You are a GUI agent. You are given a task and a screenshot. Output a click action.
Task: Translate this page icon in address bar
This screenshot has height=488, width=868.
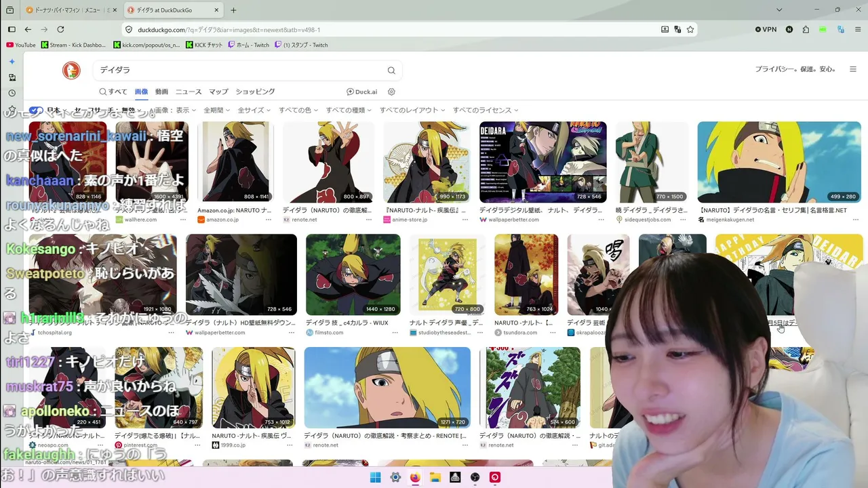[677, 30]
